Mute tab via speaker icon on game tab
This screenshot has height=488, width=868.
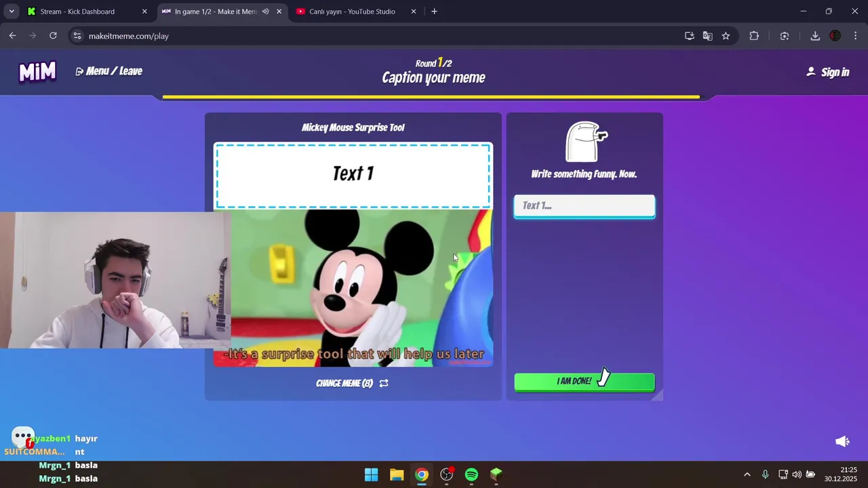tap(265, 12)
